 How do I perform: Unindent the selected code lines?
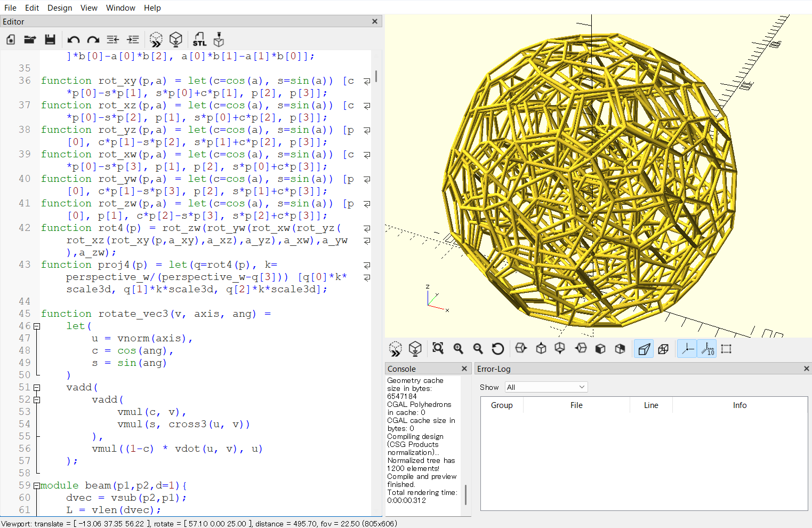coord(113,39)
